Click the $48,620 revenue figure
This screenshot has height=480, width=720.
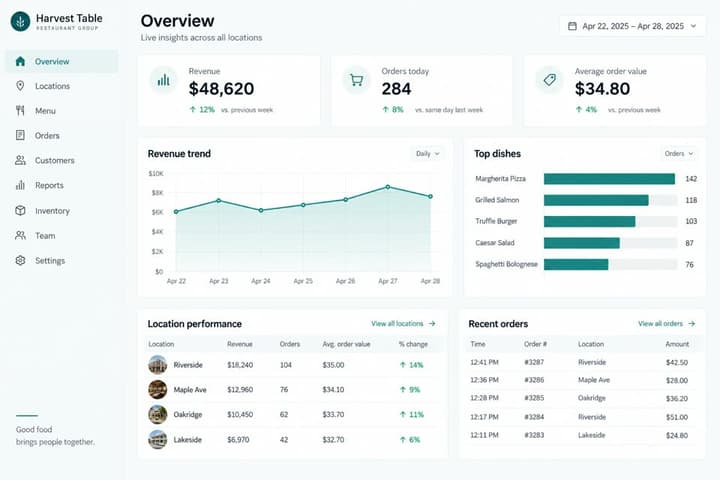[221, 89]
